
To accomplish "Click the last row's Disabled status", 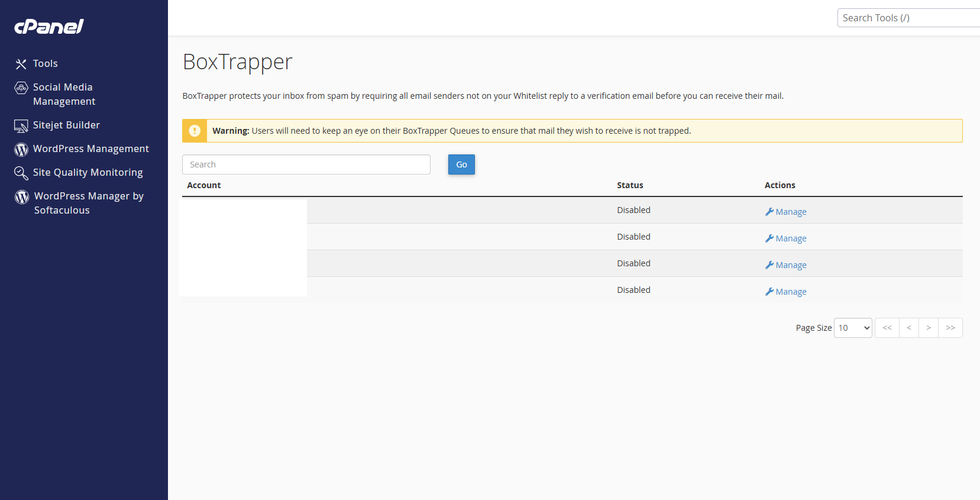I will (x=633, y=290).
